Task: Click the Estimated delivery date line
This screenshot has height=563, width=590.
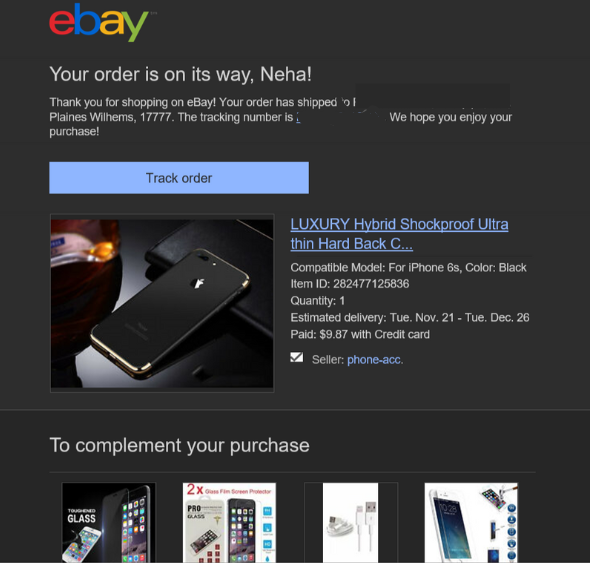Action: (410, 318)
